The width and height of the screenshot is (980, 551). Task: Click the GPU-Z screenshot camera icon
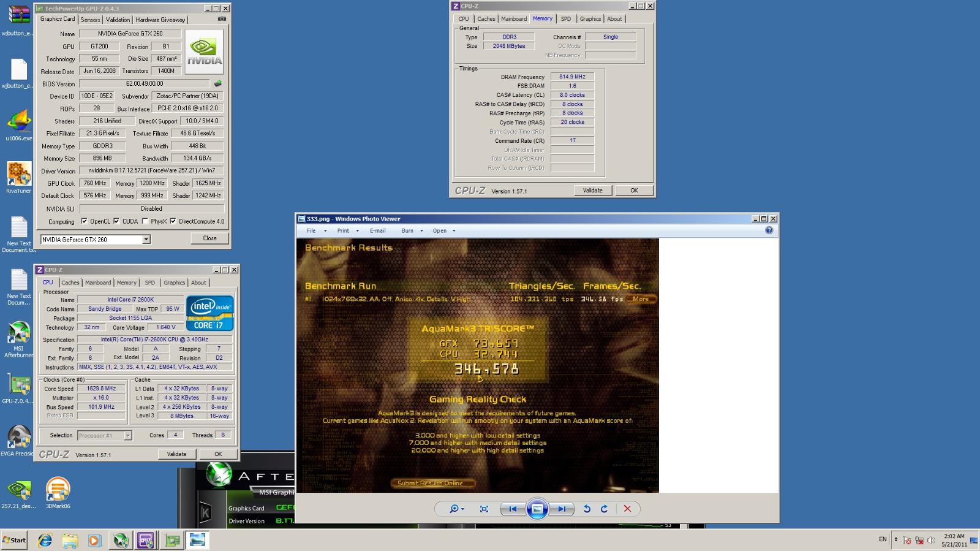pos(222,19)
